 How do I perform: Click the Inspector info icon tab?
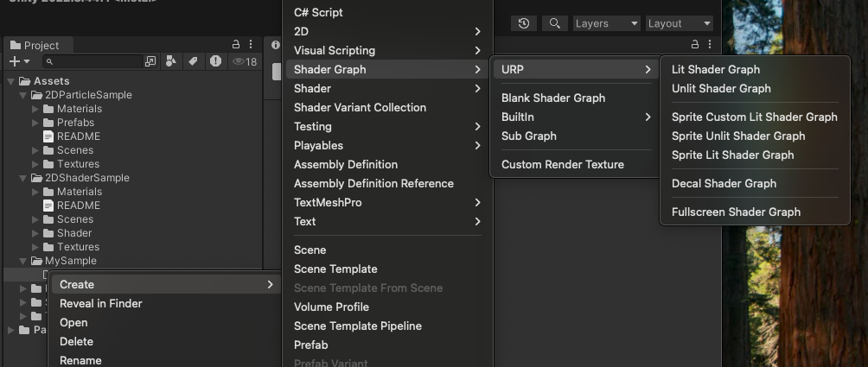coord(276,45)
